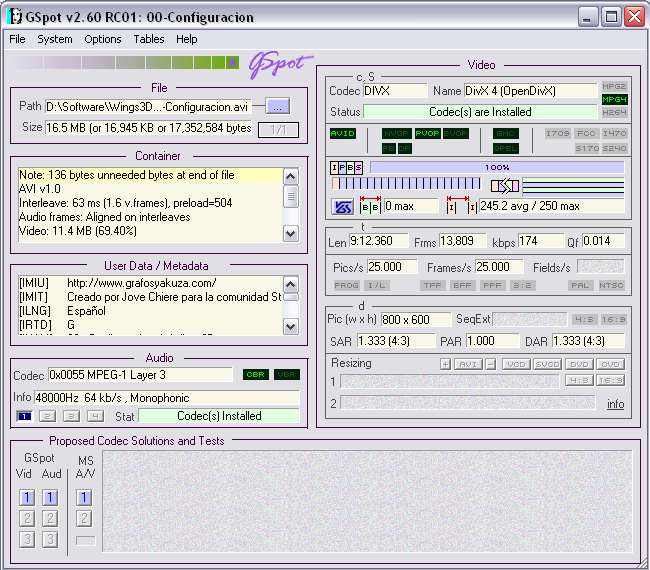This screenshot has width=650, height=570.
Task: Click the purple GSpot logo
Action: pos(279,64)
